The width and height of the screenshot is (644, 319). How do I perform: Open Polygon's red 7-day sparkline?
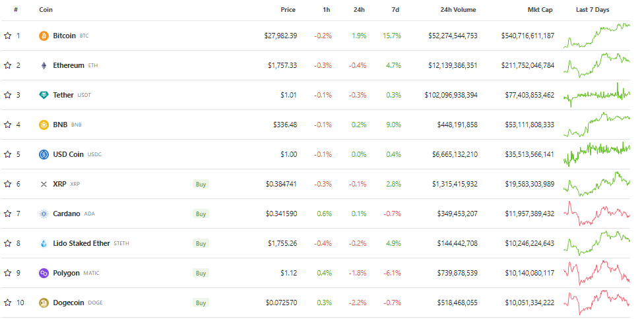tap(596, 273)
